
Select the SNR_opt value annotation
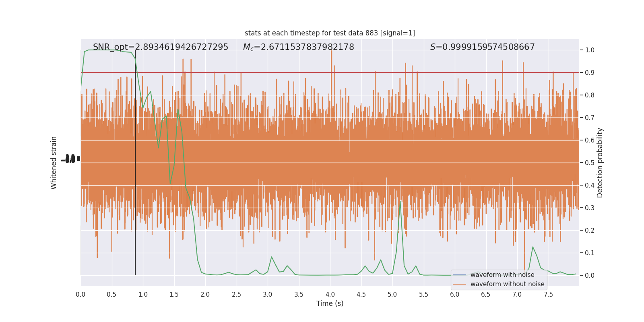point(161,47)
